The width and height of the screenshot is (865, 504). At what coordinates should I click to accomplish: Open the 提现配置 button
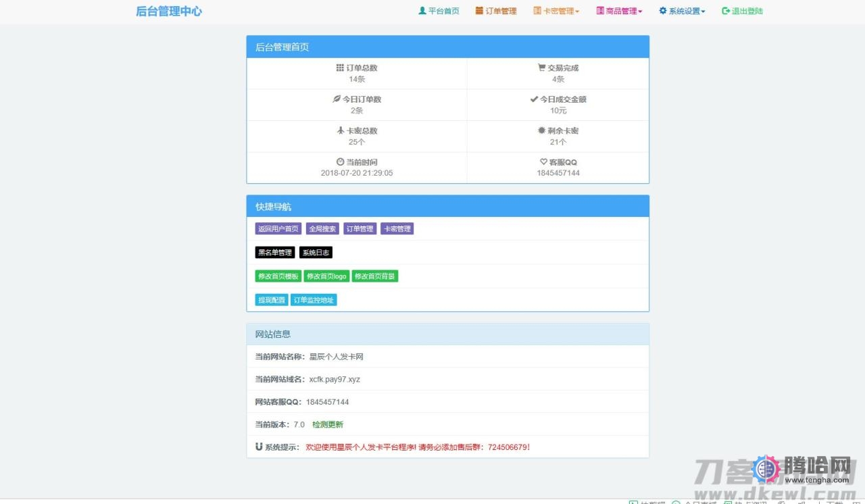tap(272, 300)
